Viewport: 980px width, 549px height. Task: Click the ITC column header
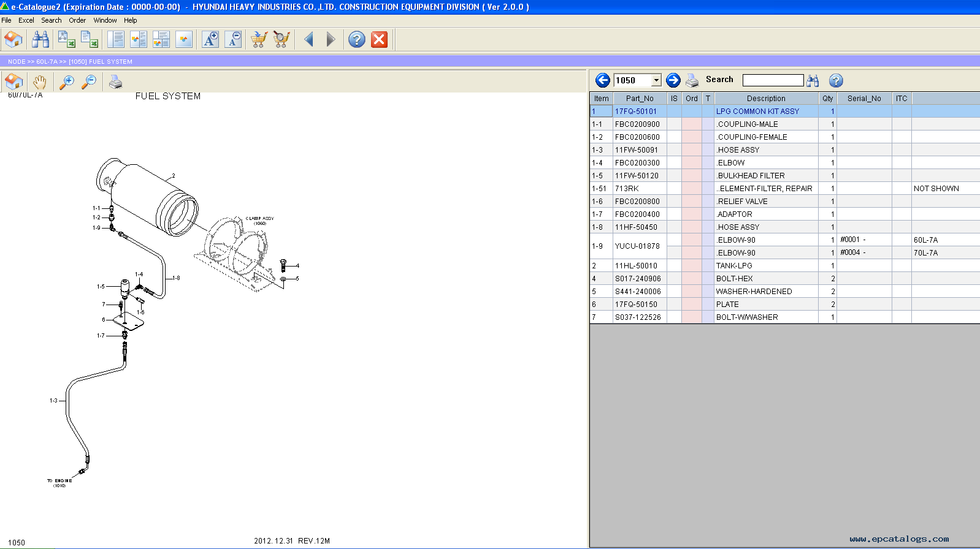[x=902, y=99]
